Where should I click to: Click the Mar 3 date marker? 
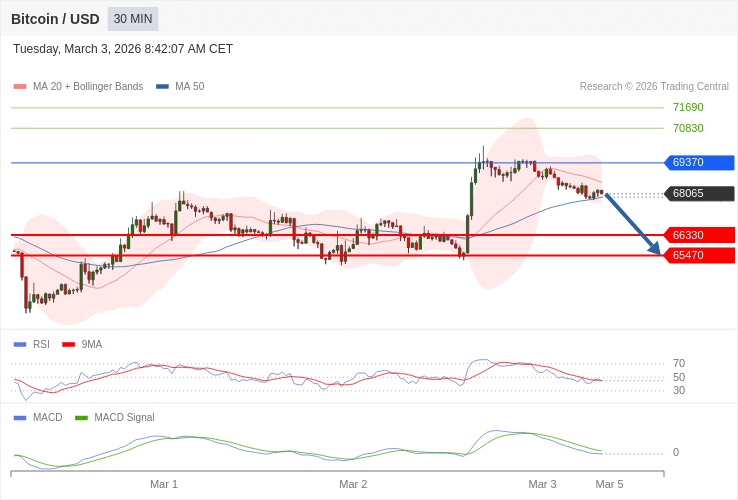(542, 484)
